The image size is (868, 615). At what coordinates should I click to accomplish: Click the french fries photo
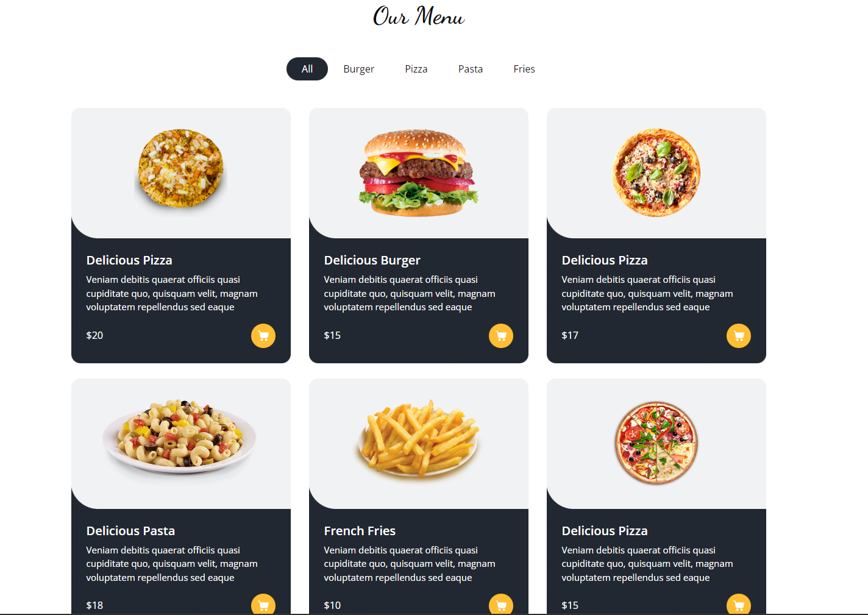(419, 439)
